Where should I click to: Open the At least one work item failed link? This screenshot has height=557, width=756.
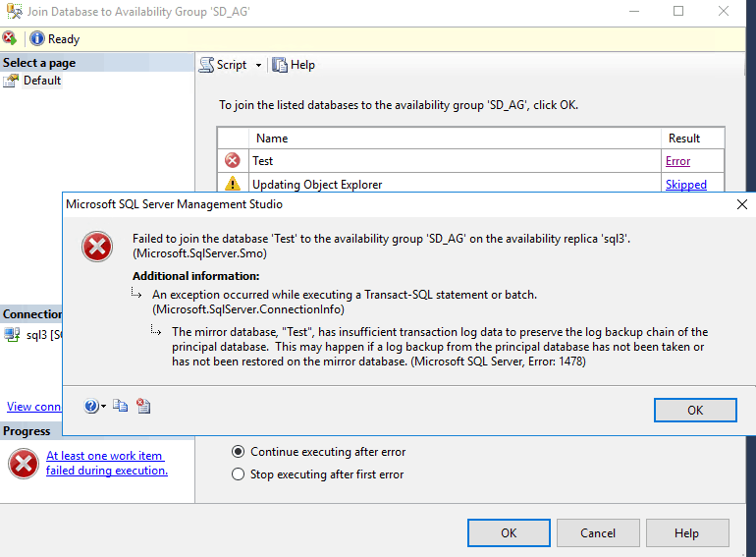click(x=107, y=463)
